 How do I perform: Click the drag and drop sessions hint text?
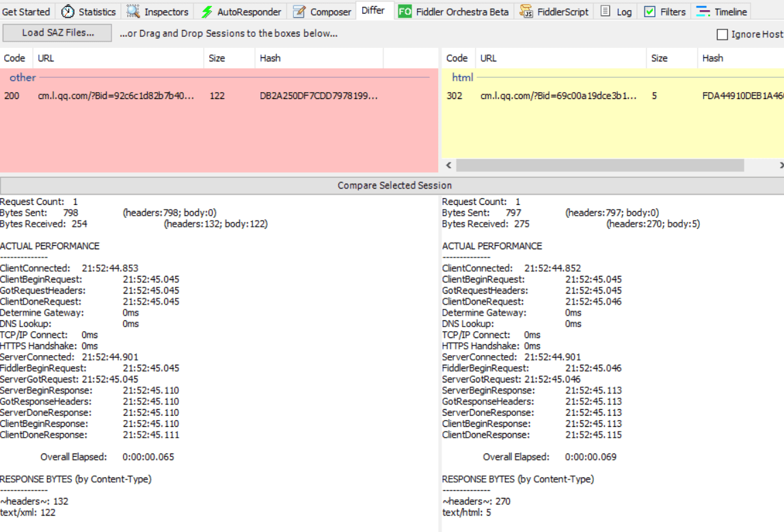click(228, 33)
